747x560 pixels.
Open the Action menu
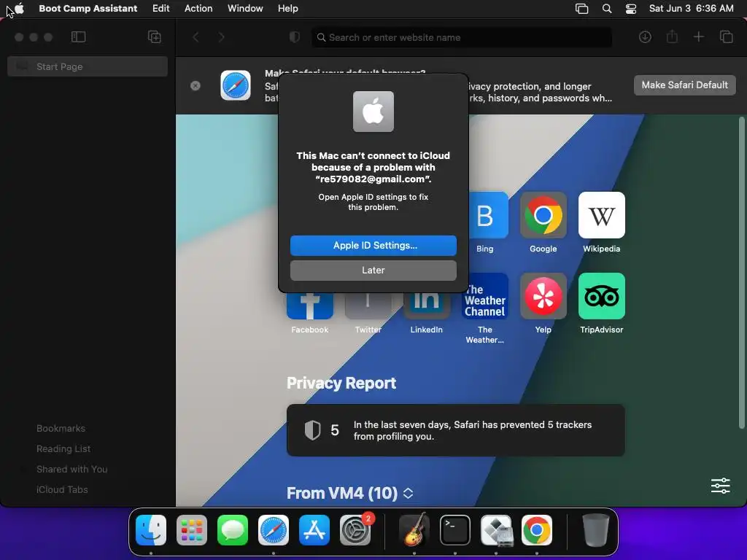198,9
